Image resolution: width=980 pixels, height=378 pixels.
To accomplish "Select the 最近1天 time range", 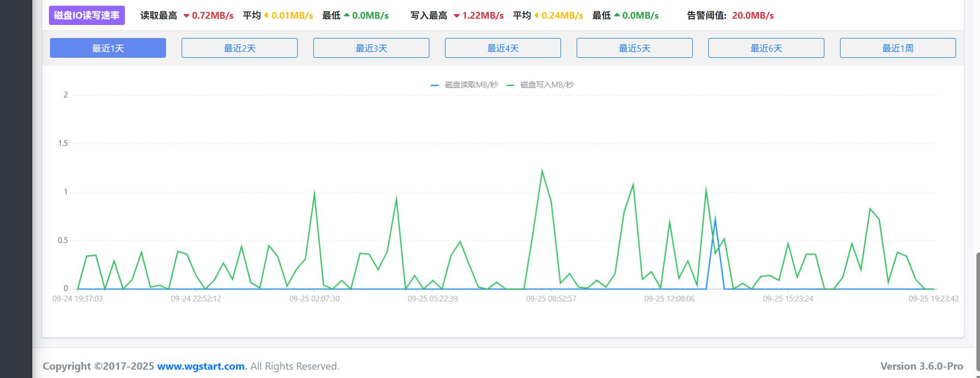I will click(x=108, y=48).
